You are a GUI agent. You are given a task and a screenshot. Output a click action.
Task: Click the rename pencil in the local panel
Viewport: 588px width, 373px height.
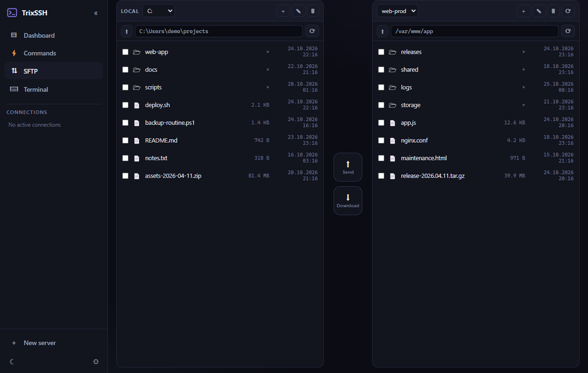tap(298, 11)
